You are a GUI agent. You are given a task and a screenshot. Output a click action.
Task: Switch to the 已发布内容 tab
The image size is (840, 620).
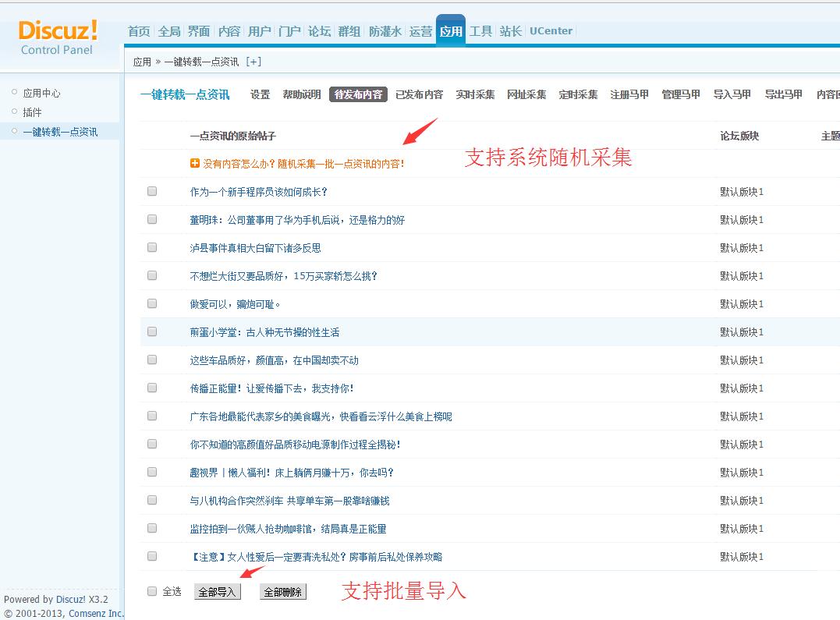(419, 94)
